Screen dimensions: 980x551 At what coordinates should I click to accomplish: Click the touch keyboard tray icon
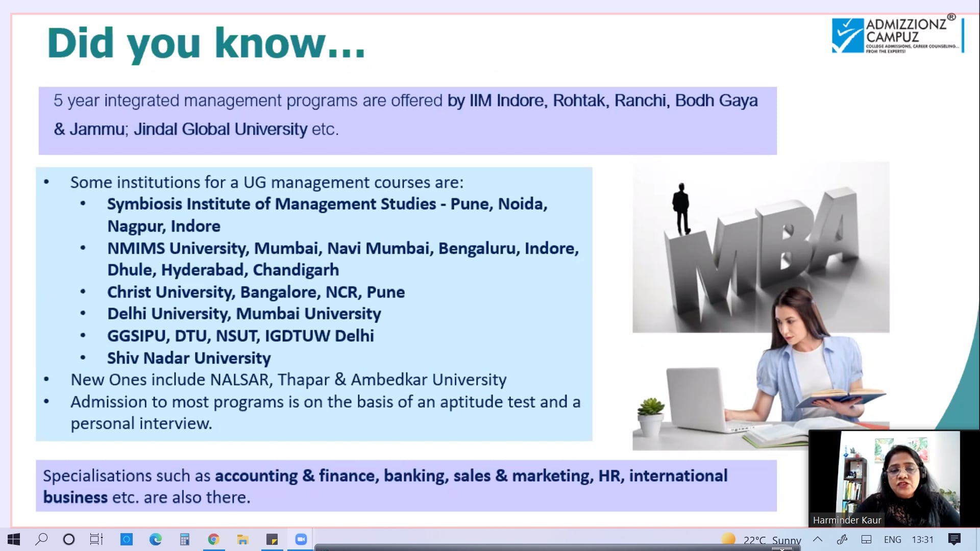pyautogui.click(x=866, y=539)
